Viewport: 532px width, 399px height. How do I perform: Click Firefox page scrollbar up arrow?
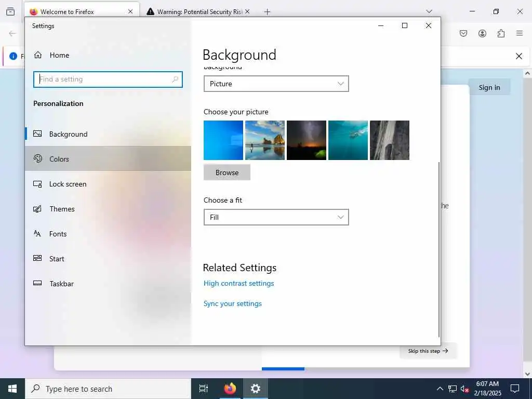(x=527, y=73)
